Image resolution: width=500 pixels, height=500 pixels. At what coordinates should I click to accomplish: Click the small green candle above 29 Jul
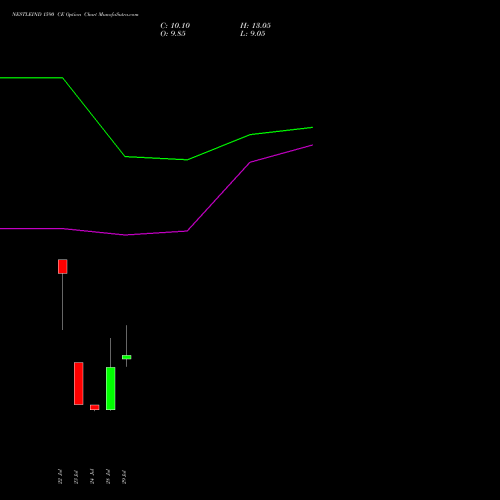click(127, 357)
